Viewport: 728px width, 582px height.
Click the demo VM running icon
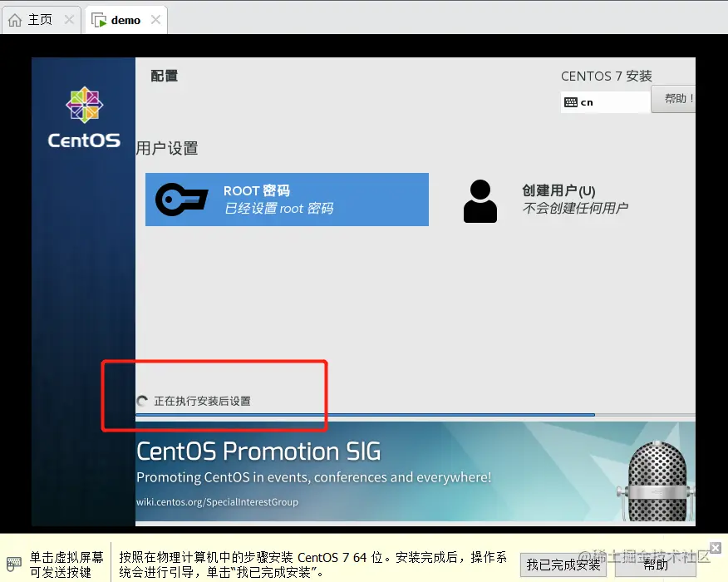tap(99, 21)
